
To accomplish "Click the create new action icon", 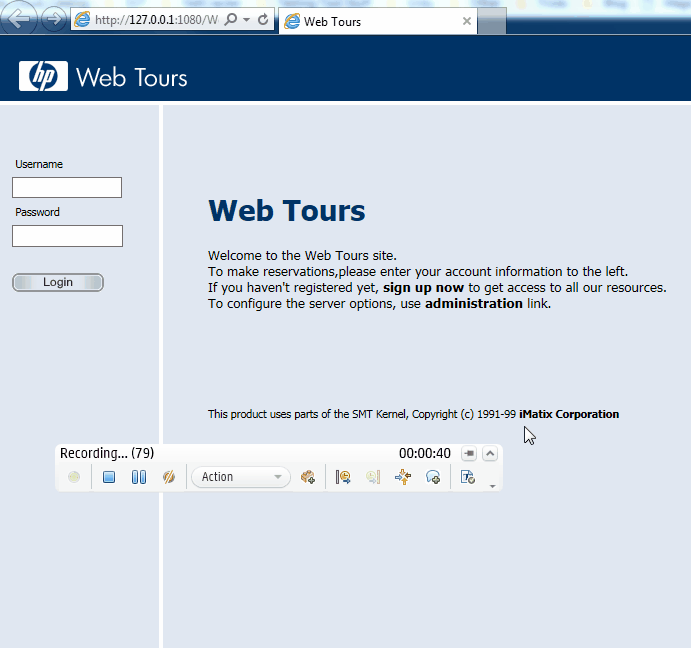I will point(308,478).
